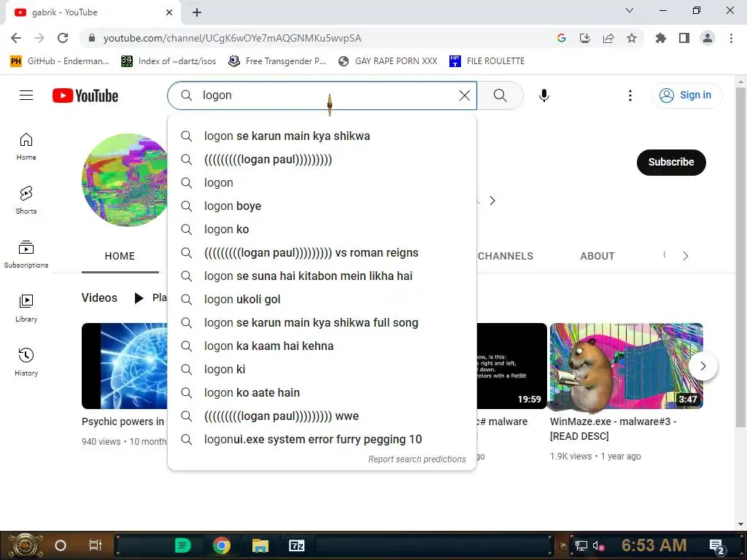Open History in the sidebar

click(26, 362)
